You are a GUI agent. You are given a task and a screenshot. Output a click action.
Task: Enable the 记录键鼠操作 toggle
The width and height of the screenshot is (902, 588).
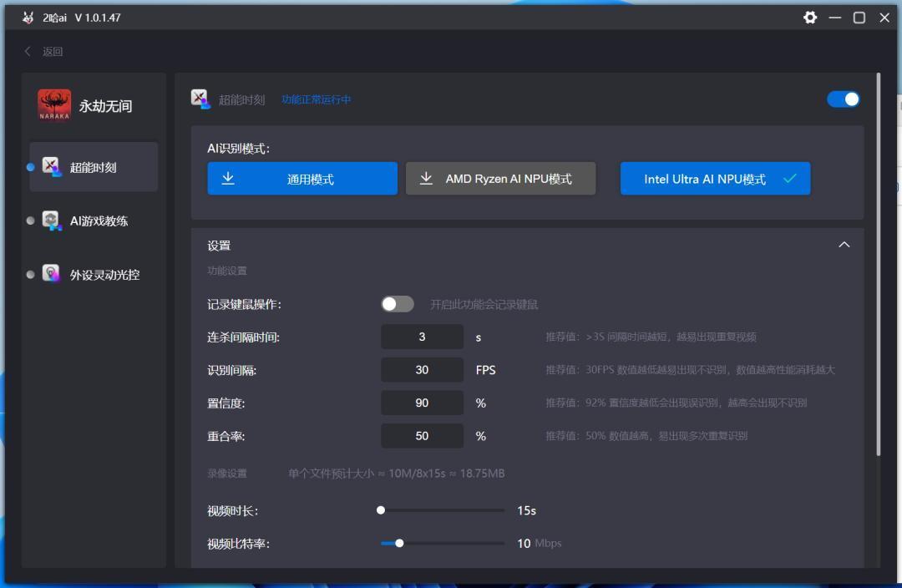click(x=397, y=304)
